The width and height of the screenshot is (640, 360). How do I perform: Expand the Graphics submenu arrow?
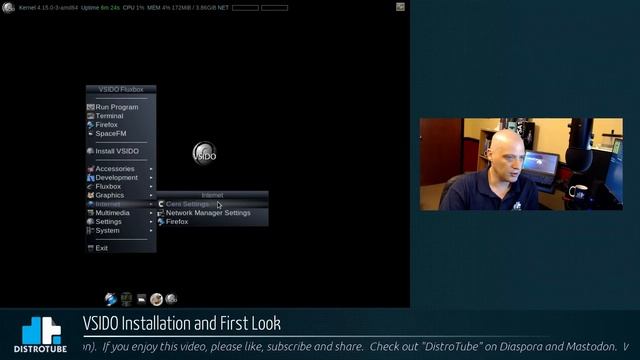(x=151, y=196)
